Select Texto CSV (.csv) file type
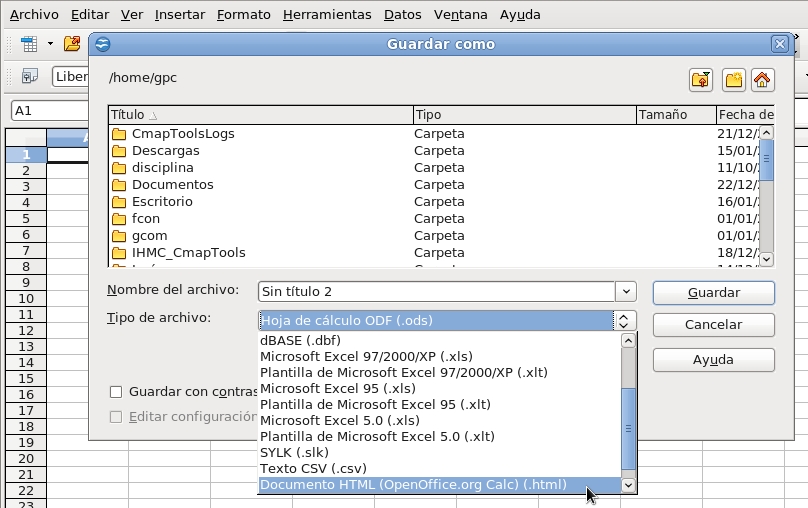 313,468
